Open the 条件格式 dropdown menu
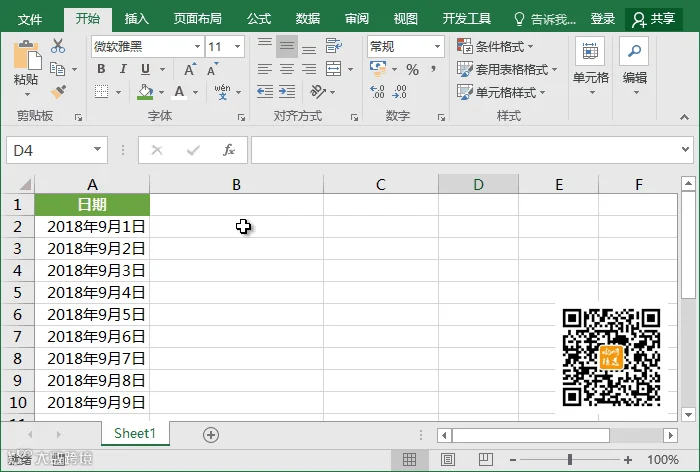This screenshot has height=472, width=700. click(x=496, y=46)
